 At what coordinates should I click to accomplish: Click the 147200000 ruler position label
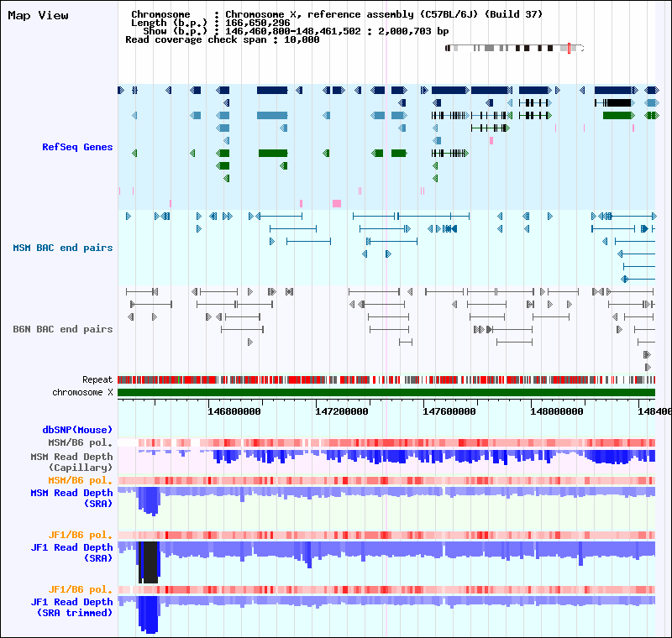click(x=342, y=411)
